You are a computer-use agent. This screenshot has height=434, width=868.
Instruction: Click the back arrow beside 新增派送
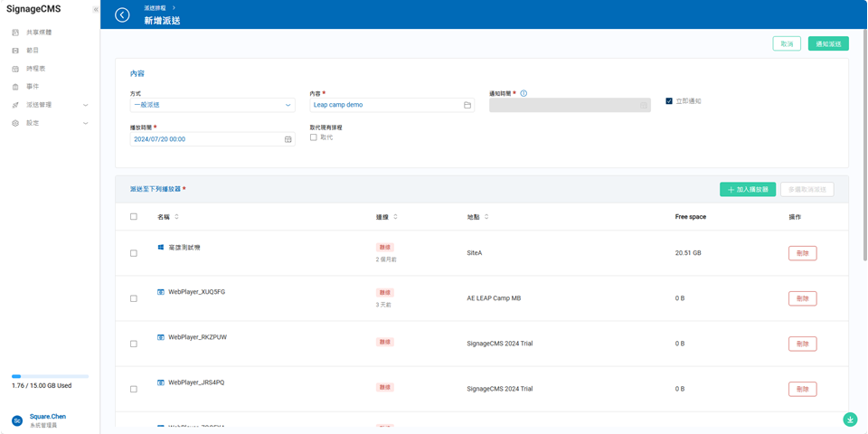click(122, 14)
